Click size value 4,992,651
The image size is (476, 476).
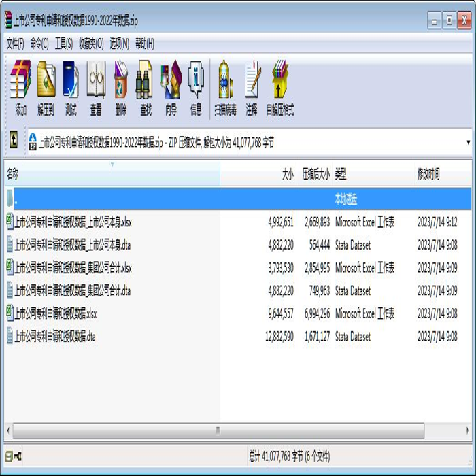pos(281,222)
